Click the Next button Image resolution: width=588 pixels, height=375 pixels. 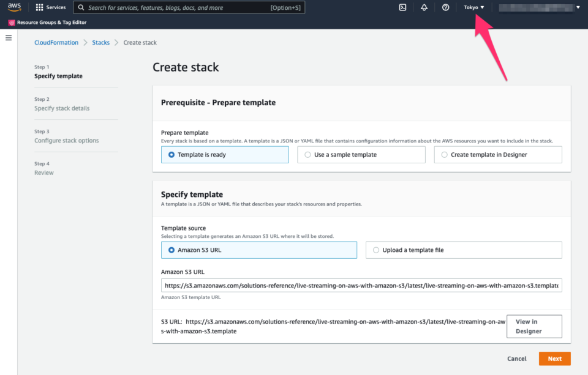click(554, 358)
